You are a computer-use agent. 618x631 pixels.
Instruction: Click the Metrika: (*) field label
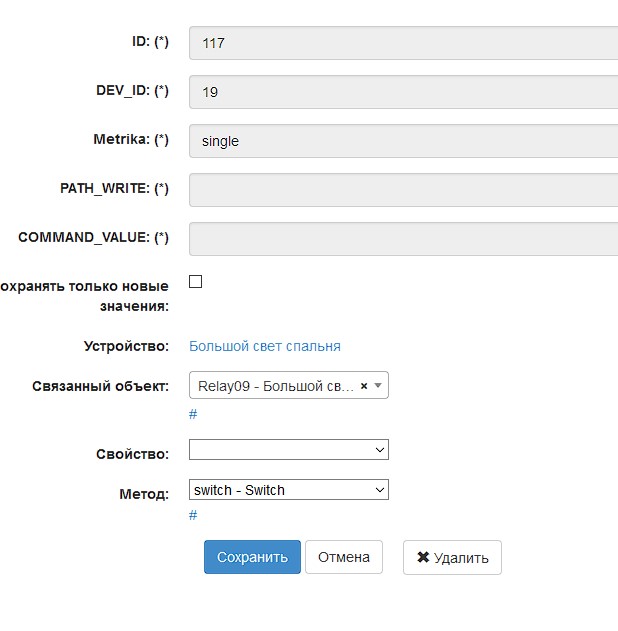pyautogui.click(x=131, y=140)
